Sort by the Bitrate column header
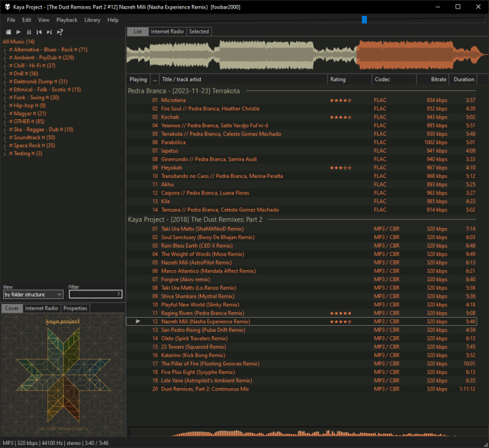 pos(433,79)
